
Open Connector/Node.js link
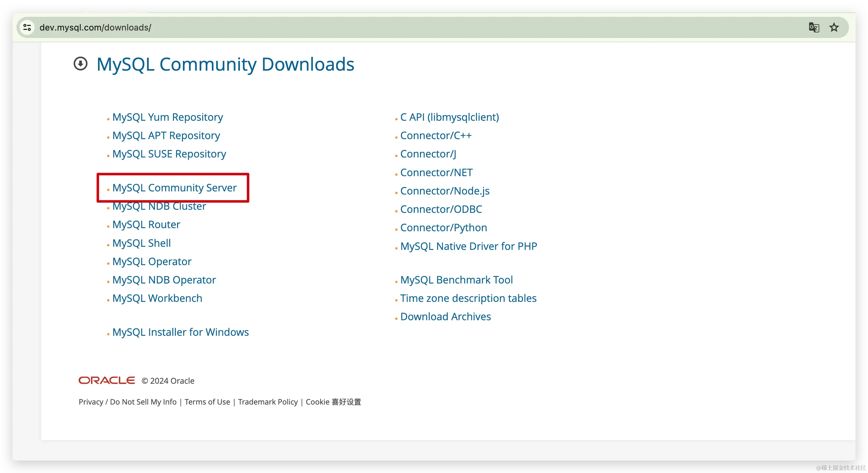(x=445, y=191)
